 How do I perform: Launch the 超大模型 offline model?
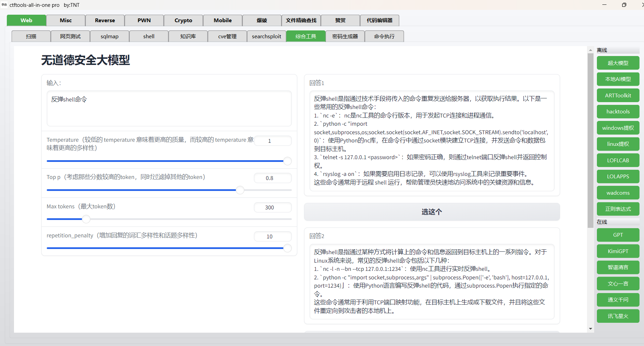(x=618, y=63)
